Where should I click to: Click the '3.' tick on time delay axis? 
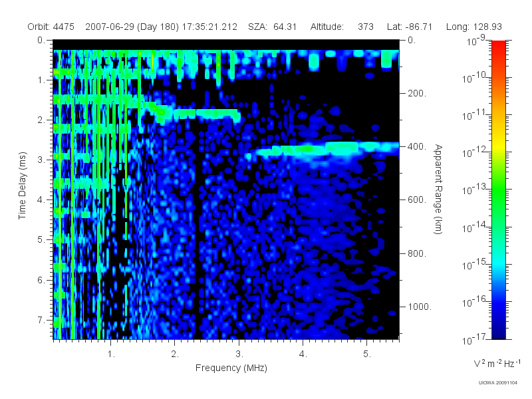click(41, 160)
